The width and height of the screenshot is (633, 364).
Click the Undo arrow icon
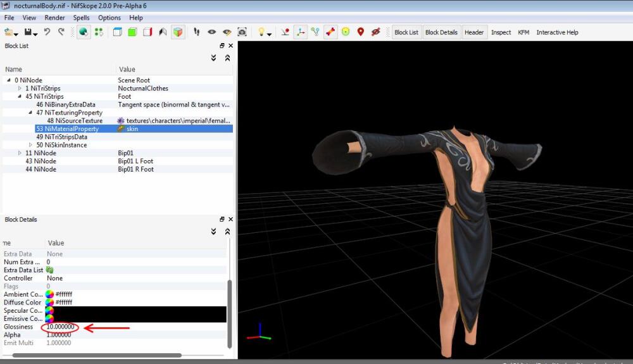tap(47, 32)
